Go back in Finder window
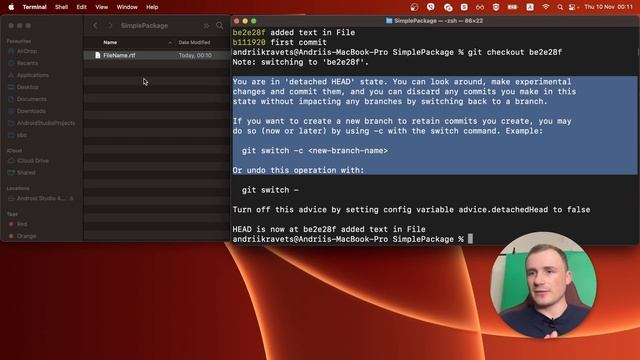 click(x=96, y=26)
